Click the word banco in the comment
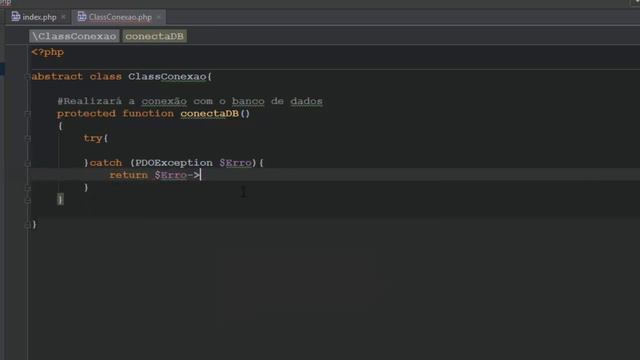This screenshot has height=360, width=640. pyautogui.click(x=248, y=101)
